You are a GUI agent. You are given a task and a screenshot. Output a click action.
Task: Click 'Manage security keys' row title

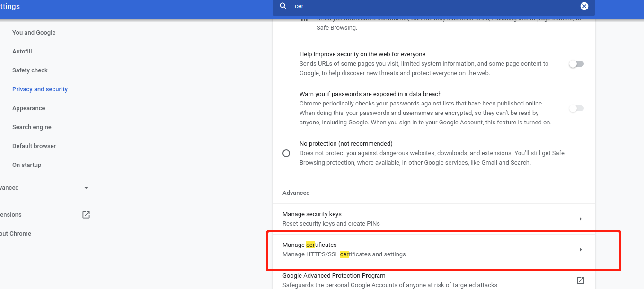coord(312,214)
